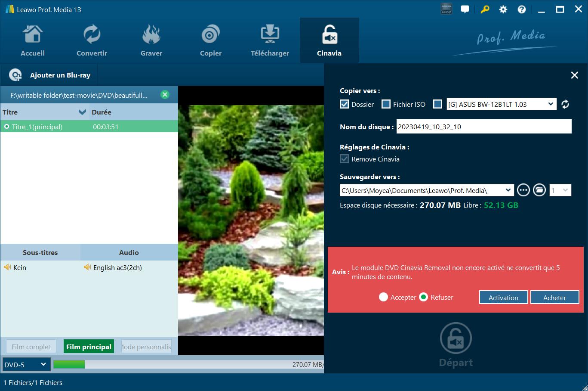Open the Graver burn module
Screen dimensions: 588x391
(151, 40)
